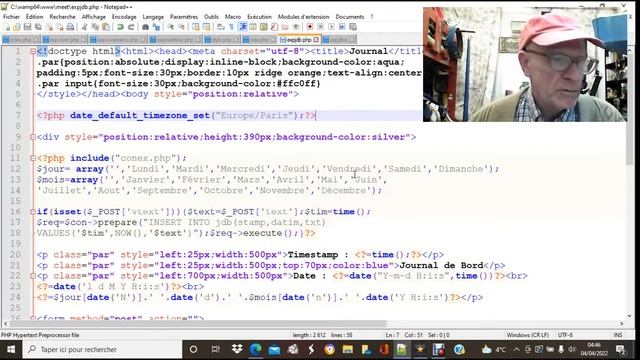Toggle the file monitoring eye icon

pyautogui.click(x=296, y=27)
